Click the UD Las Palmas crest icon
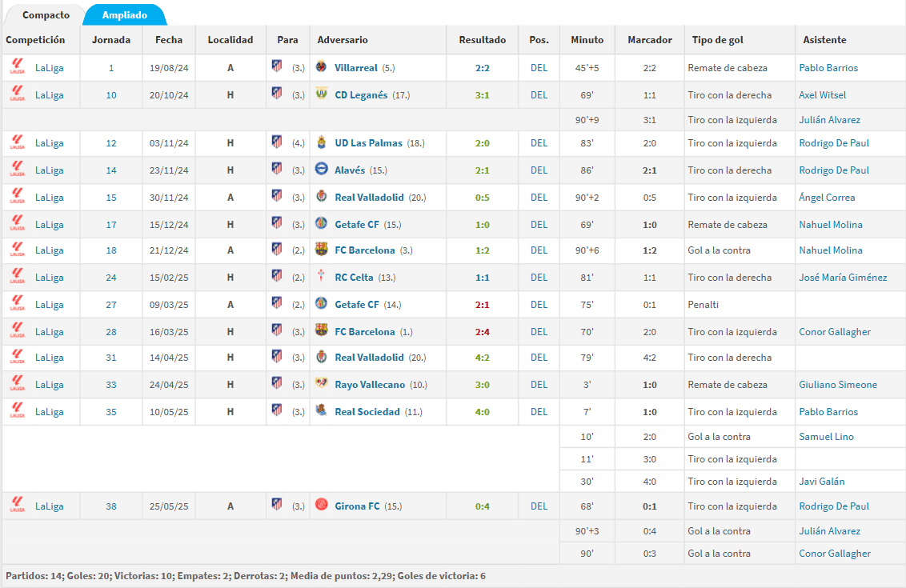 [x=321, y=142]
